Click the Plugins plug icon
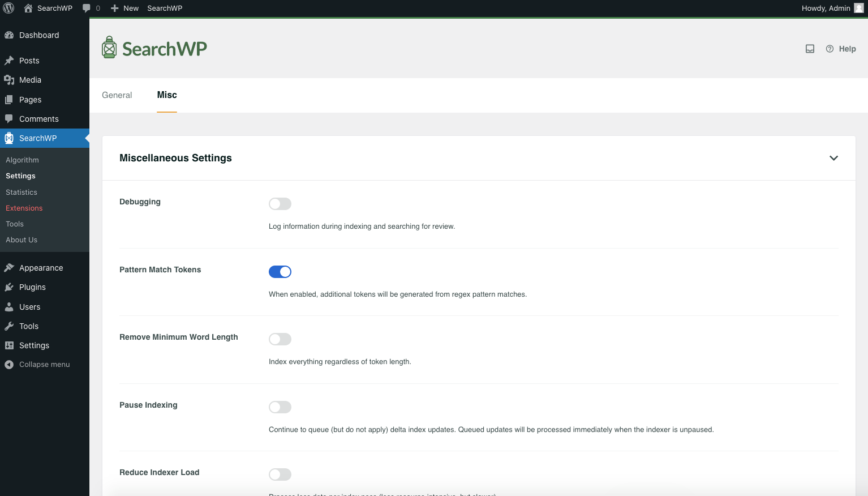 [x=9, y=287]
